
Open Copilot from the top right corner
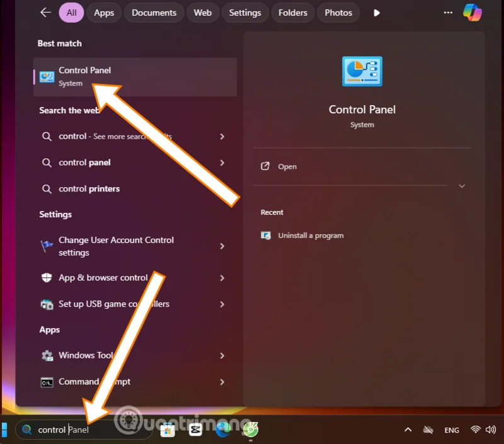(x=471, y=12)
